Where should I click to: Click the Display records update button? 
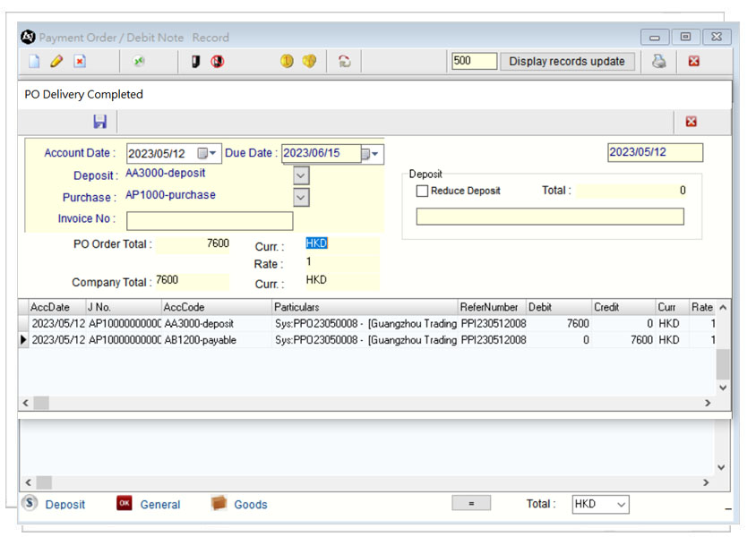click(x=567, y=61)
